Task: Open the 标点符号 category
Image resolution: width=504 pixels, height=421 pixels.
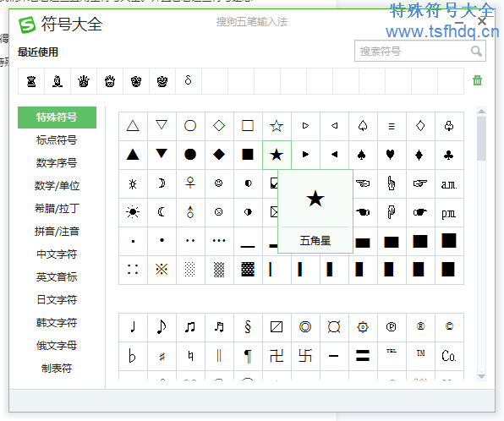Action: (57, 140)
